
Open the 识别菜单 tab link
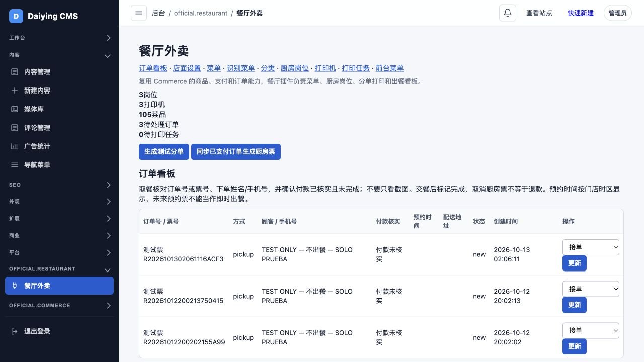(x=241, y=68)
